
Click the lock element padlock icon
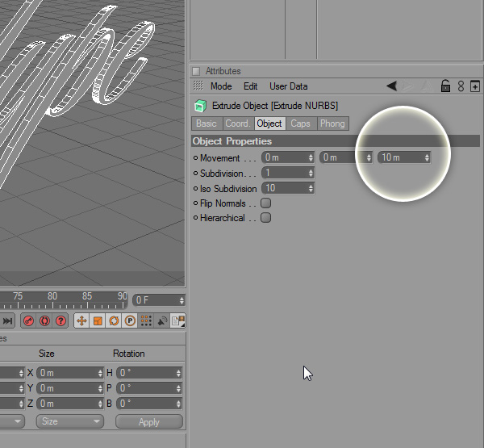(x=444, y=86)
